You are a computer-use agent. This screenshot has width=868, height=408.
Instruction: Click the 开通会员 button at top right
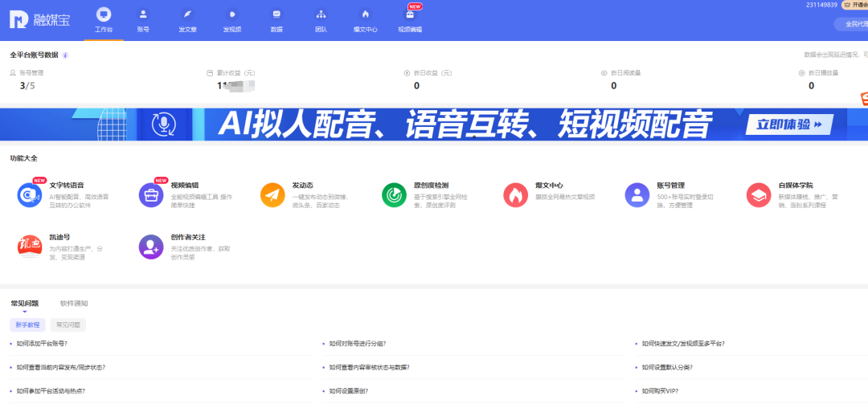854,5
